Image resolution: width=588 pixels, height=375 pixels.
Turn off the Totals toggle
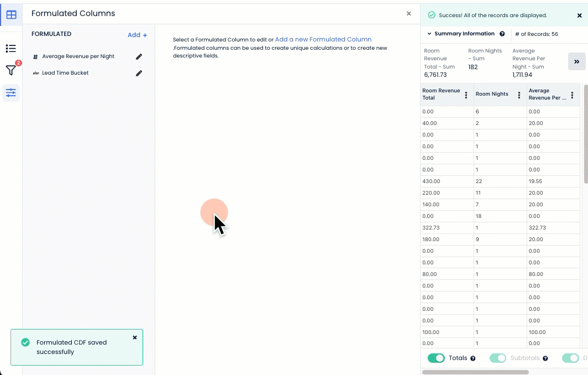pyautogui.click(x=436, y=358)
